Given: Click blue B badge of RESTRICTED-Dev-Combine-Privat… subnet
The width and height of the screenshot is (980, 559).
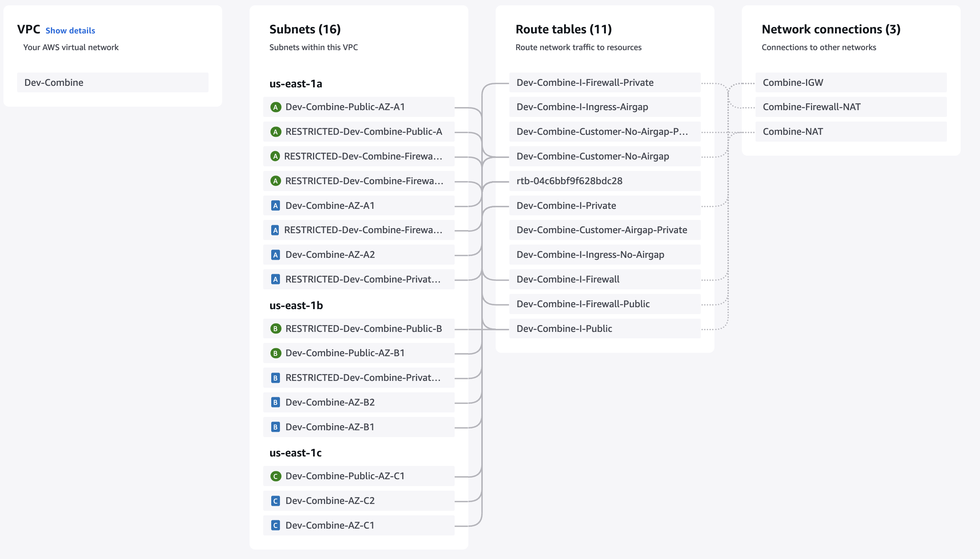Looking at the screenshot, I should point(275,378).
